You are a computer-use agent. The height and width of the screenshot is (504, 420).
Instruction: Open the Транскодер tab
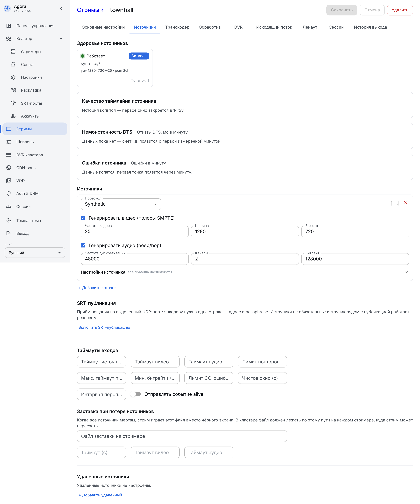click(177, 27)
